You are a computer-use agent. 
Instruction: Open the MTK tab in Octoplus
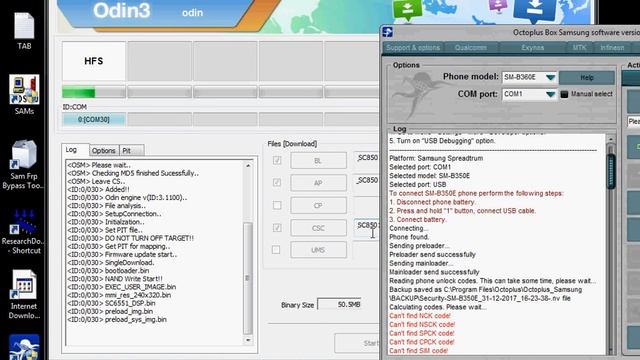pyautogui.click(x=579, y=47)
